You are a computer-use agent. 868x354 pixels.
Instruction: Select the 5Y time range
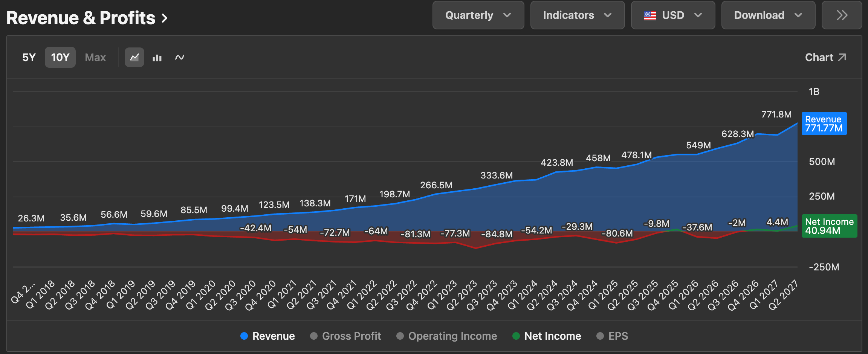(29, 57)
